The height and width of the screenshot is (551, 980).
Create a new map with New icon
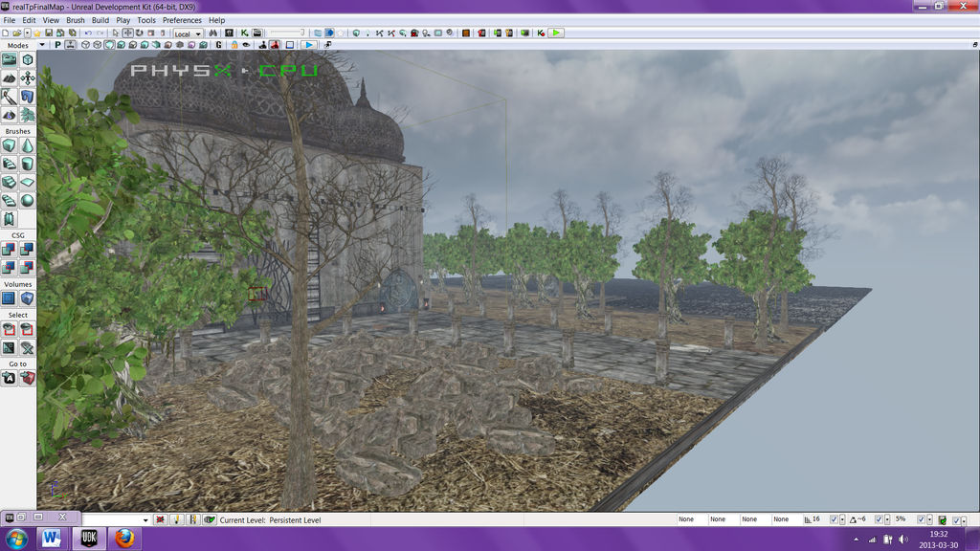[5, 33]
